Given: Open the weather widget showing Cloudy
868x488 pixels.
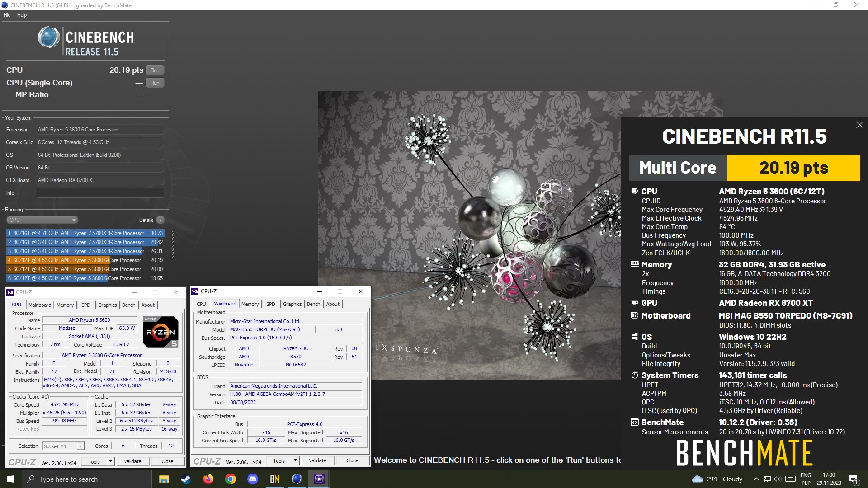Looking at the screenshot, I should (x=718, y=479).
